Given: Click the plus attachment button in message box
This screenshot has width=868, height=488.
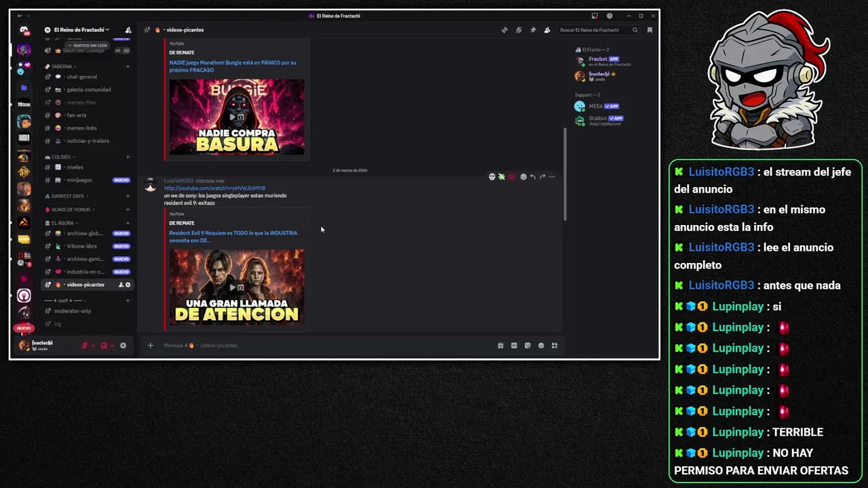Looking at the screenshot, I should point(151,346).
